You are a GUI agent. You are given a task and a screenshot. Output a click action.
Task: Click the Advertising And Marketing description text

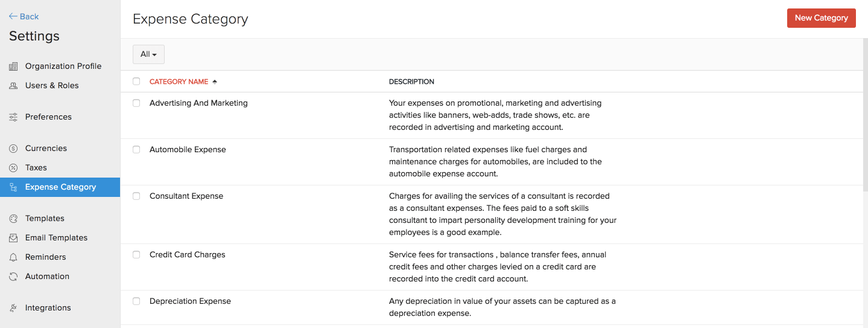click(x=495, y=115)
